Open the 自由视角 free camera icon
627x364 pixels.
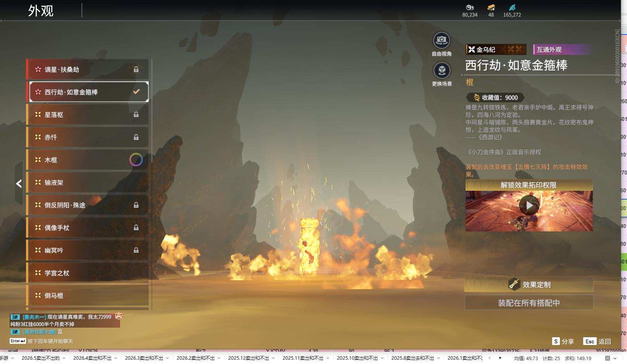coord(442,40)
